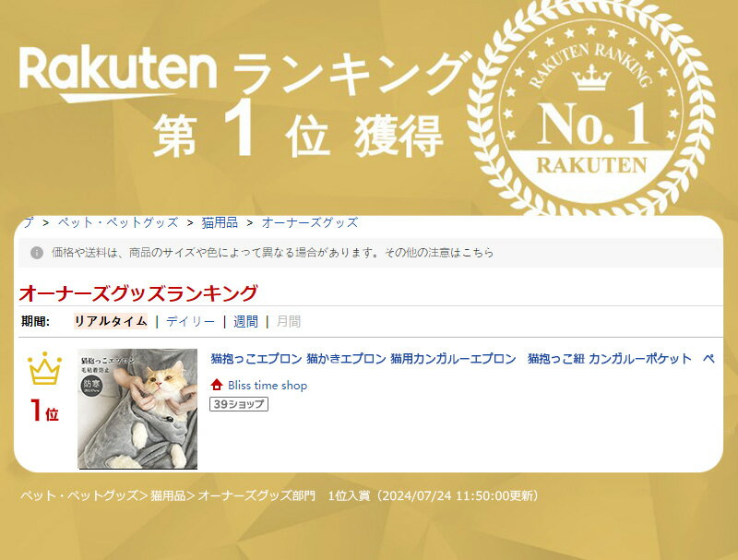Click the Rakuten logo in the banner
Viewport: 738px width, 560px height.
[x=118, y=74]
